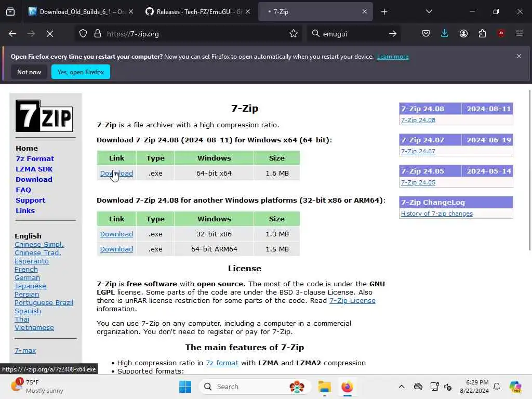Download 64-bit x64 installer
This screenshot has width=532, height=399.
[116, 173]
